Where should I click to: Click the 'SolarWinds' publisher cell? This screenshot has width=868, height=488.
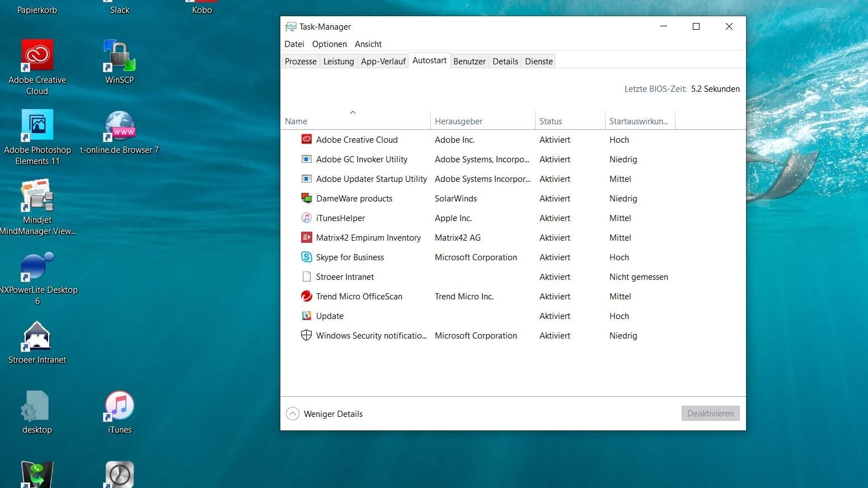[456, 199]
